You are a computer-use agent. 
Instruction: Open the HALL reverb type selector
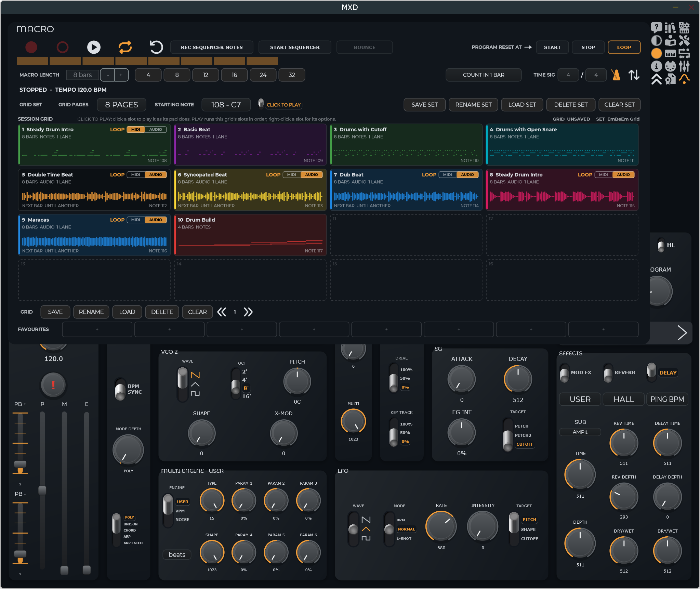pos(624,399)
